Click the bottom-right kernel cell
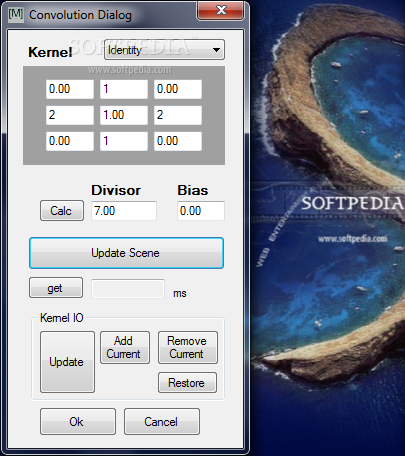This screenshot has height=456, width=405. (178, 141)
